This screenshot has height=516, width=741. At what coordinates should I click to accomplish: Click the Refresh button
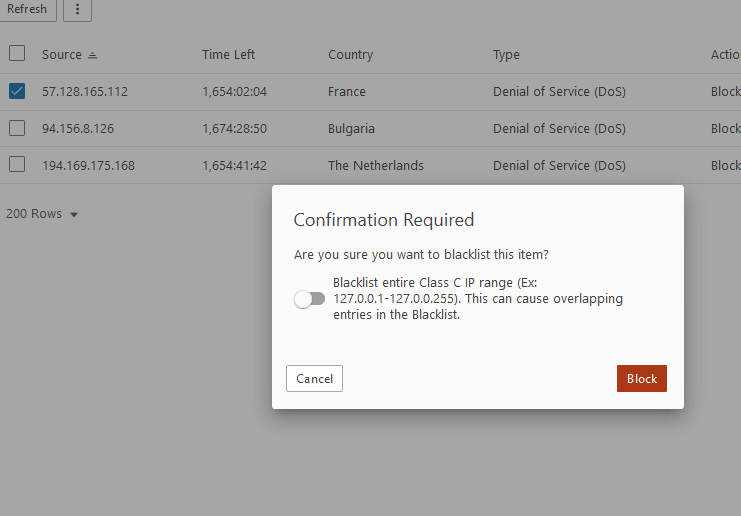click(x=27, y=9)
